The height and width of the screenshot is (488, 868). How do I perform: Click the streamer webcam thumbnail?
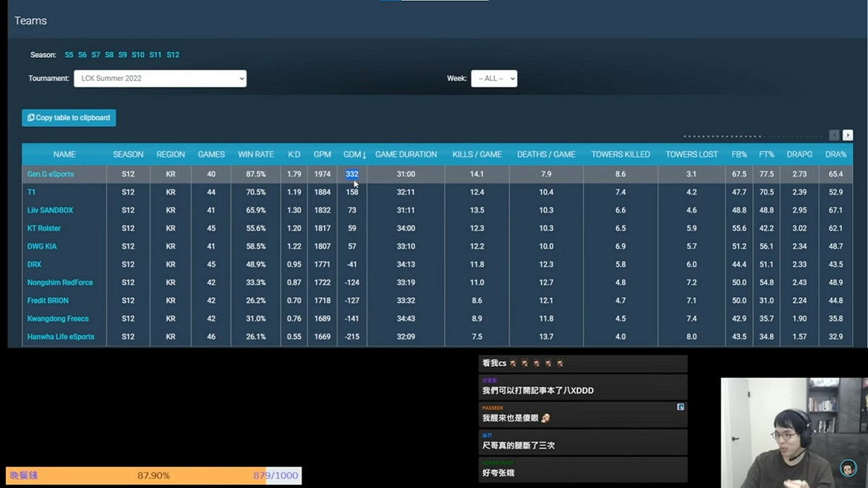coord(793,432)
